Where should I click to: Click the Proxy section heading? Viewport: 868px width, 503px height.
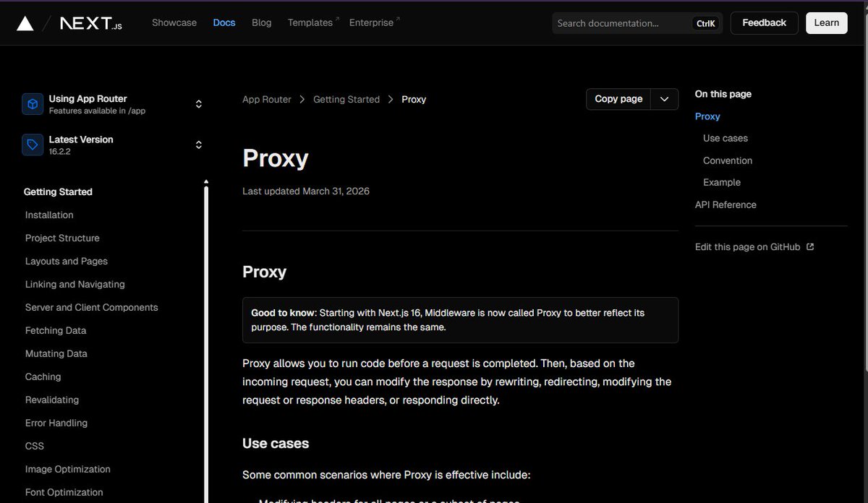click(265, 272)
